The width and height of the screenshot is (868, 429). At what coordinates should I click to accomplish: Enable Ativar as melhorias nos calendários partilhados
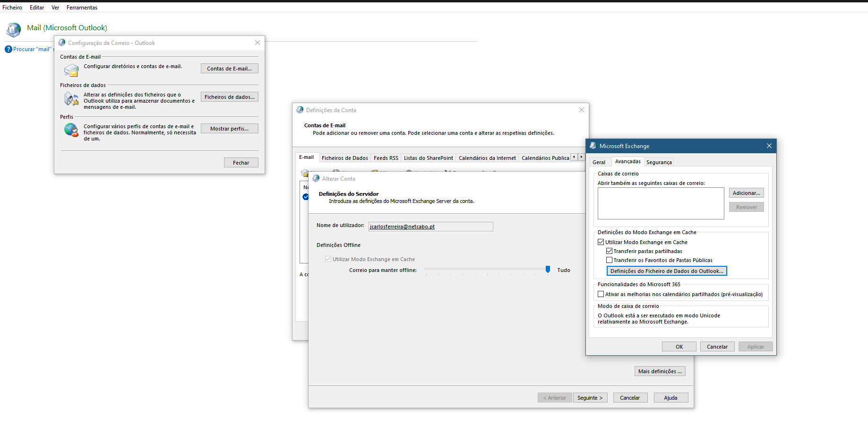[x=601, y=294]
